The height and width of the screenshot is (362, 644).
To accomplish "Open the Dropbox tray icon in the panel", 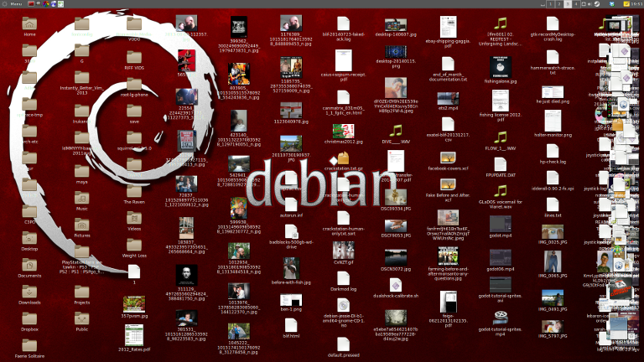I will tap(611, 3).
